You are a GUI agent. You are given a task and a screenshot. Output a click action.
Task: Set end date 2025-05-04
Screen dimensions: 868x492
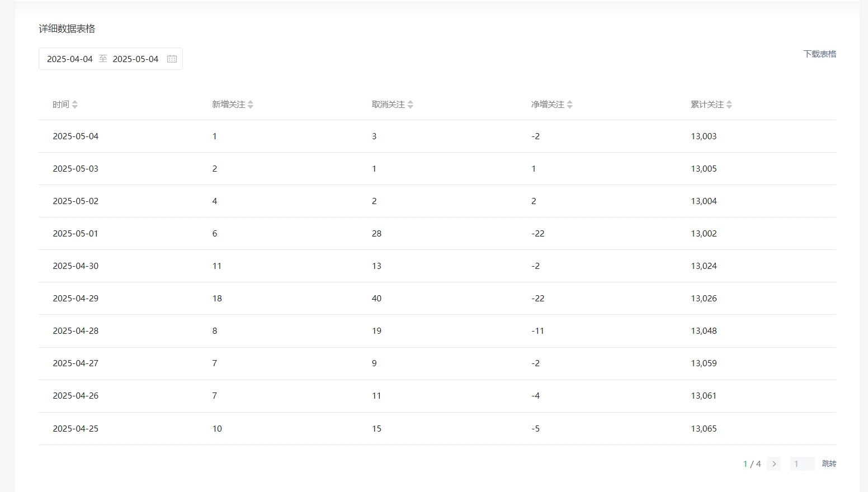(x=136, y=59)
